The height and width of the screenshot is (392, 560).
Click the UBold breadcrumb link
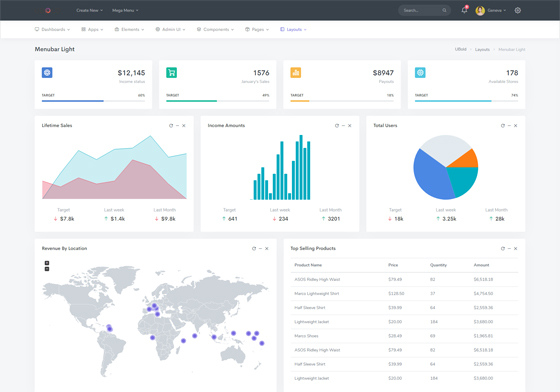click(x=460, y=49)
